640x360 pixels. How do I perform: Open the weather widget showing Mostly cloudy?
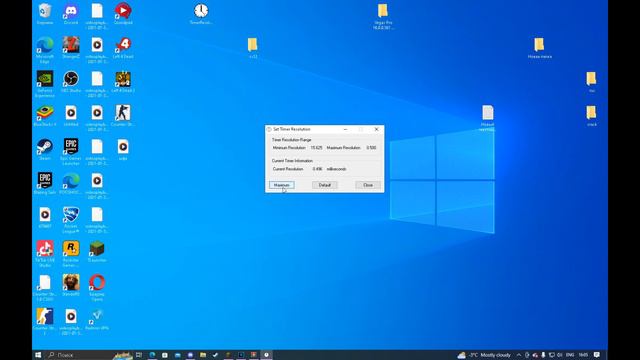(x=484, y=355)
